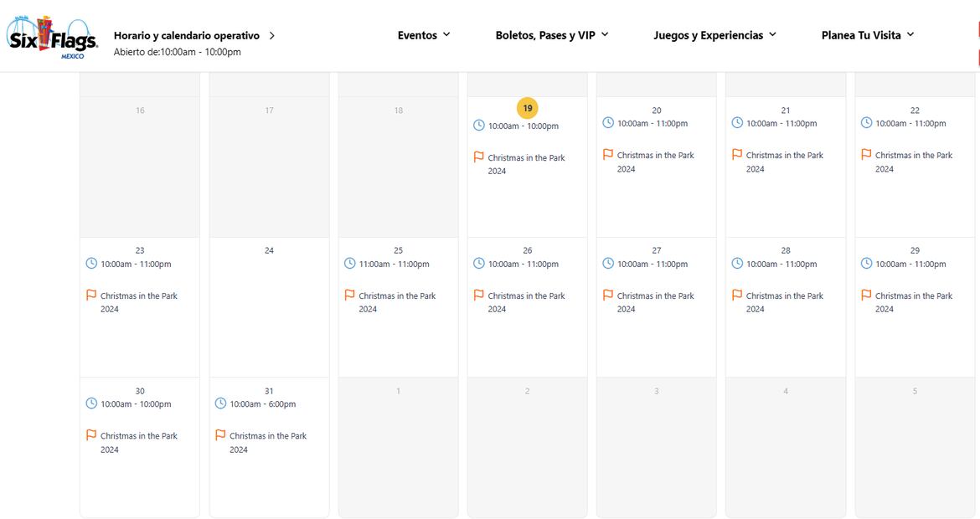Open Planea Tu Visita menu
This screenshot has width=980, height=519.
click(x=868, y=35)
